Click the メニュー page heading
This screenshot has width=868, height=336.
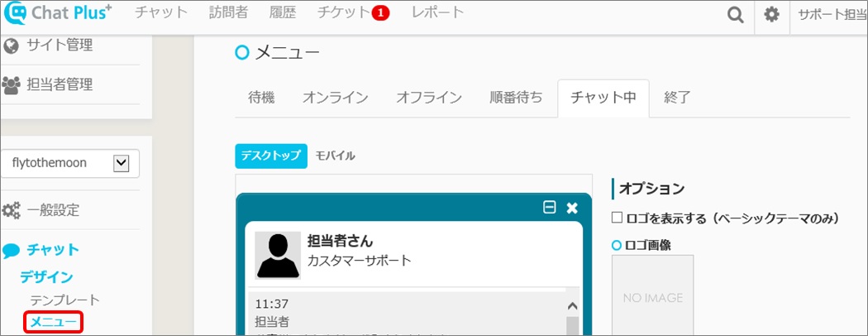coord(288,53)
